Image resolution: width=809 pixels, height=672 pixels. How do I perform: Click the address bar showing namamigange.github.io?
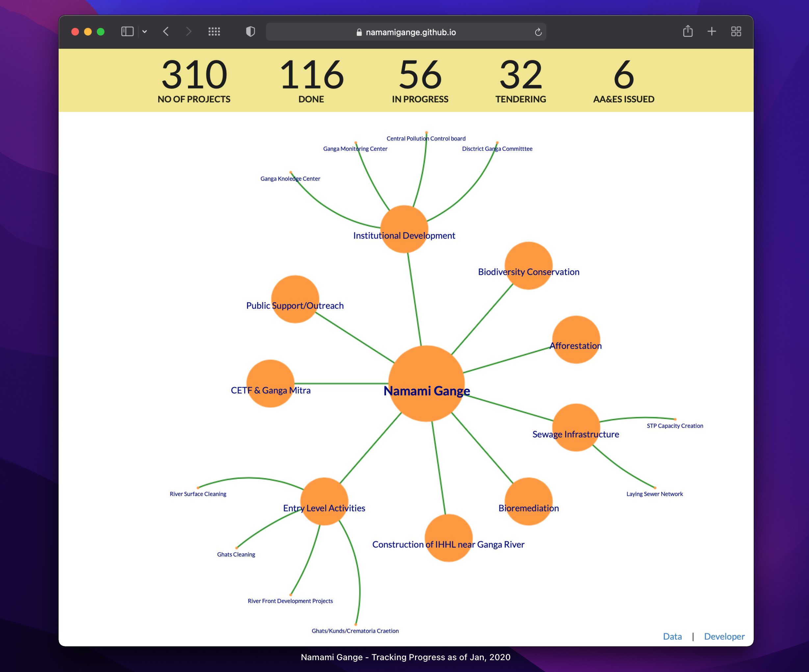click(x=406, y=32)
